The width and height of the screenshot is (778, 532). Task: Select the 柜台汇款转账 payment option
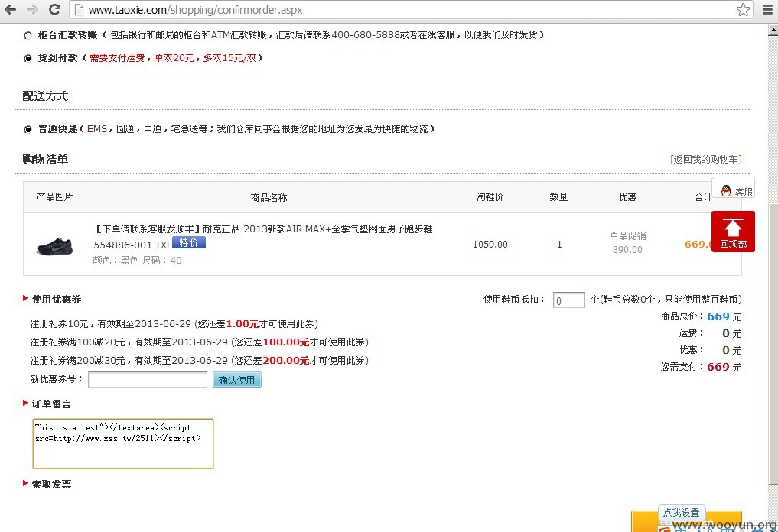(x=28, y=35)
